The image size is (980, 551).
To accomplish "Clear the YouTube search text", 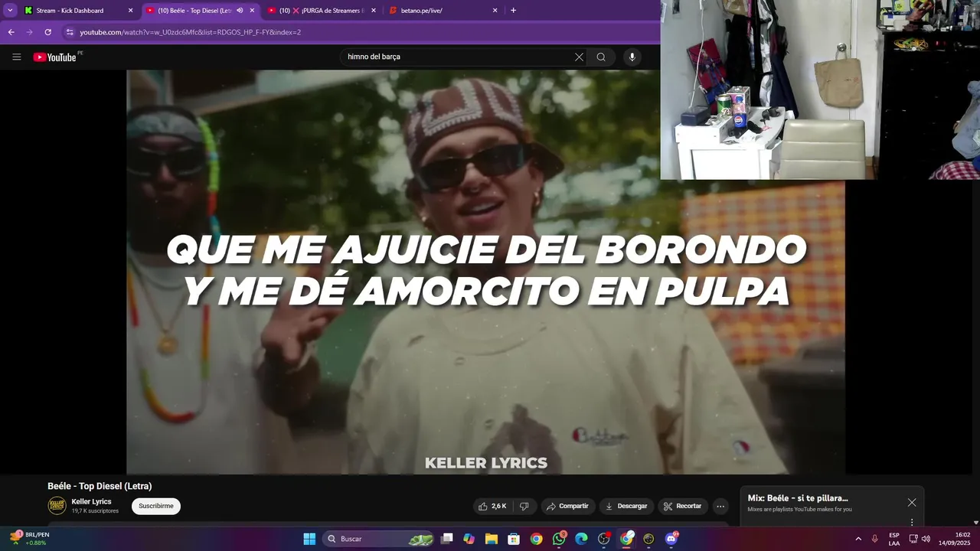I will [579, 57].
